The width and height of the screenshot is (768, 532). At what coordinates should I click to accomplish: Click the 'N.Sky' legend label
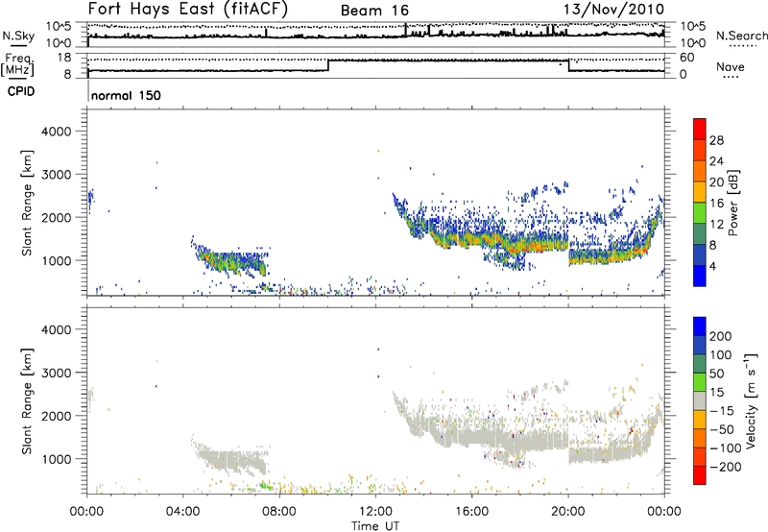18,36
